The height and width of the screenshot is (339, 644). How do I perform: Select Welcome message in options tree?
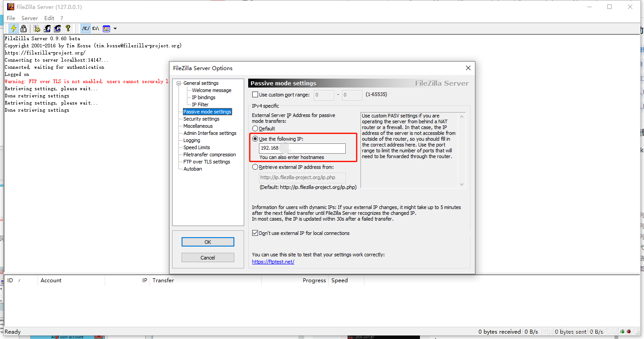pos(212,90)
